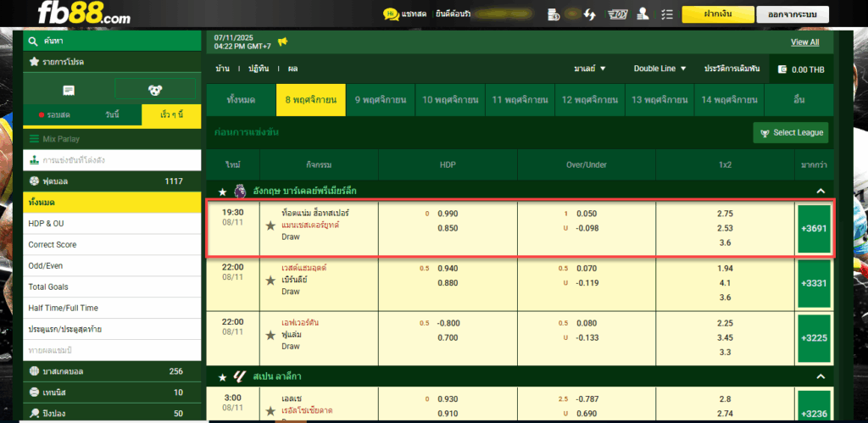
Task: Click the announcement megaphone icon
Action: tap(282, 42)
